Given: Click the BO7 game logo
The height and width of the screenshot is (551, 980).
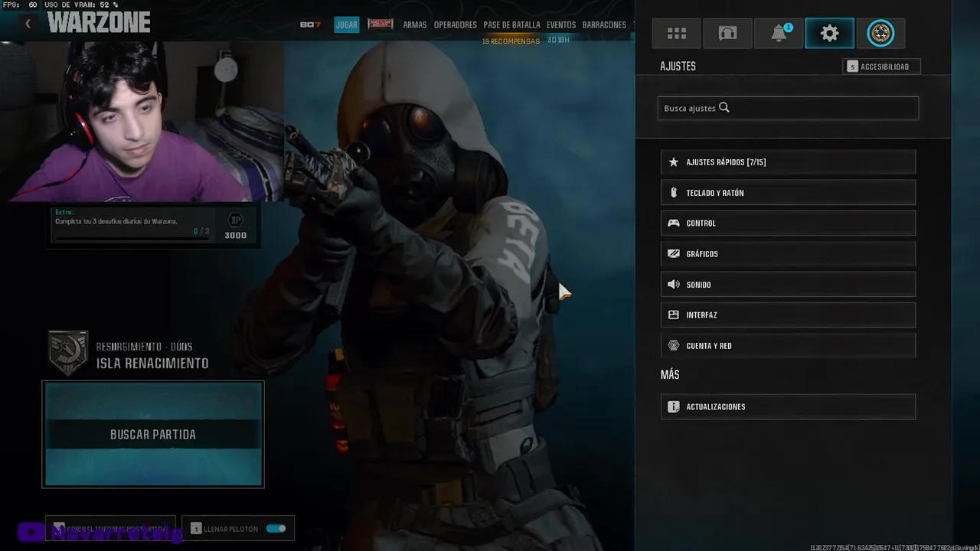Looking at the screenshot, I should click(310, 24).
